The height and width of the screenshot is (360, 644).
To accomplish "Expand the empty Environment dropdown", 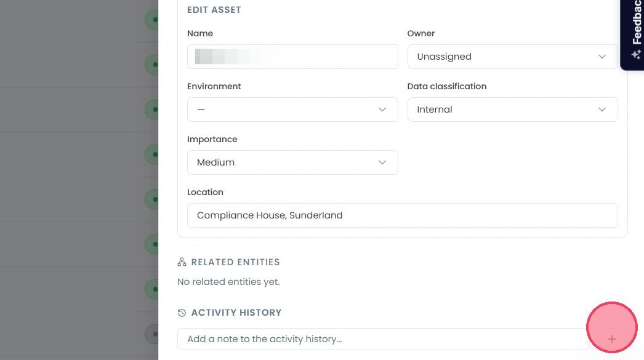I will pos(292,110).
